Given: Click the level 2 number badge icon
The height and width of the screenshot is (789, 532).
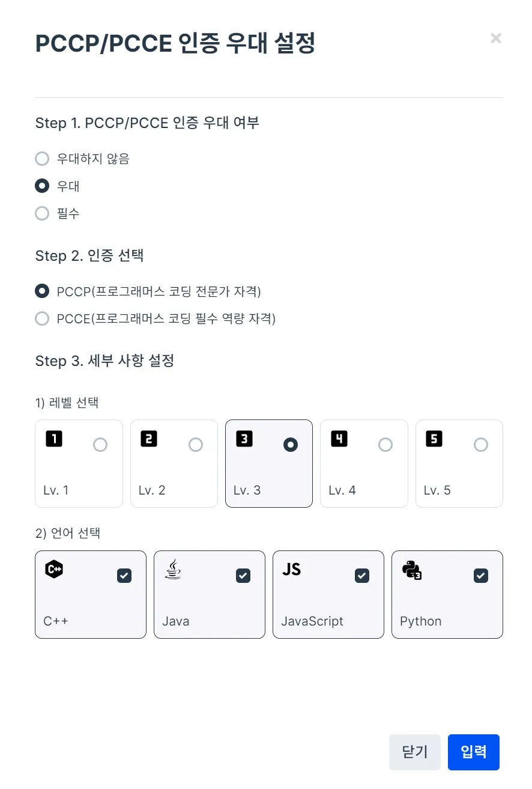Looking at the screenshot, I should 149,439.
